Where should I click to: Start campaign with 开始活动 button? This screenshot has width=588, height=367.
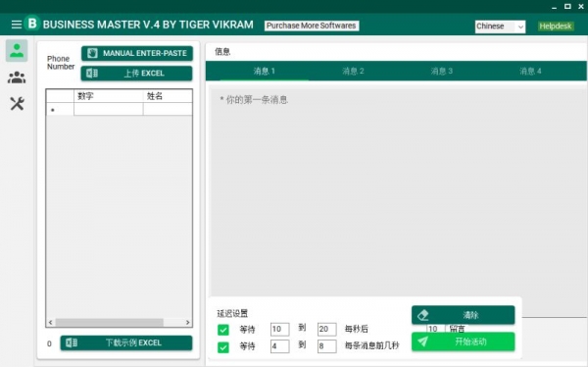point(464,341)
